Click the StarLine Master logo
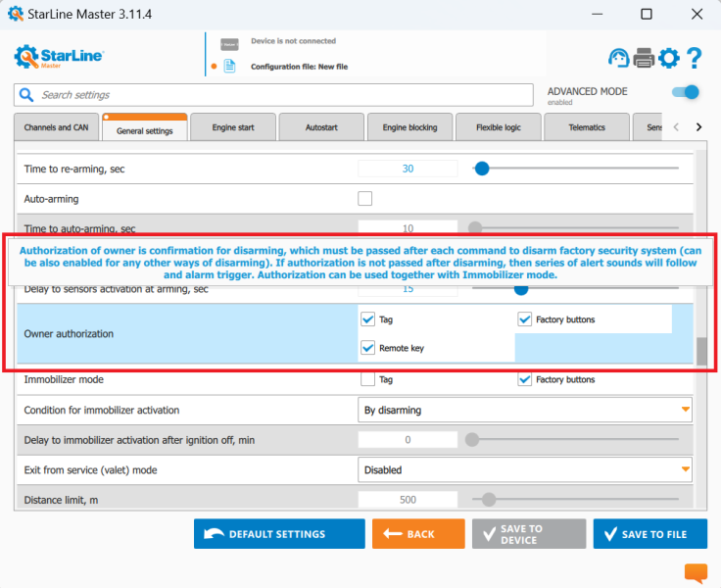The width and height of the screenshot is (721, 588). pyautogui.click(x=59, y=57)
